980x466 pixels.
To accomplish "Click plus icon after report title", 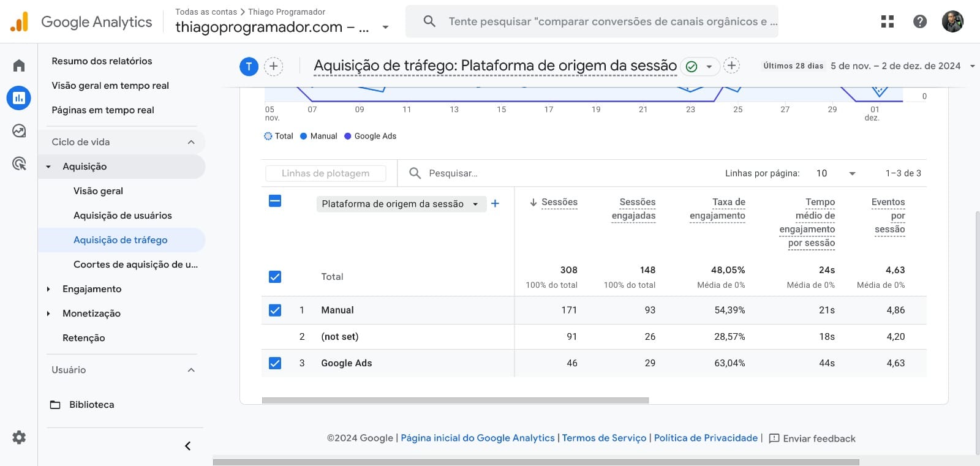I will [x=731, y=65].
